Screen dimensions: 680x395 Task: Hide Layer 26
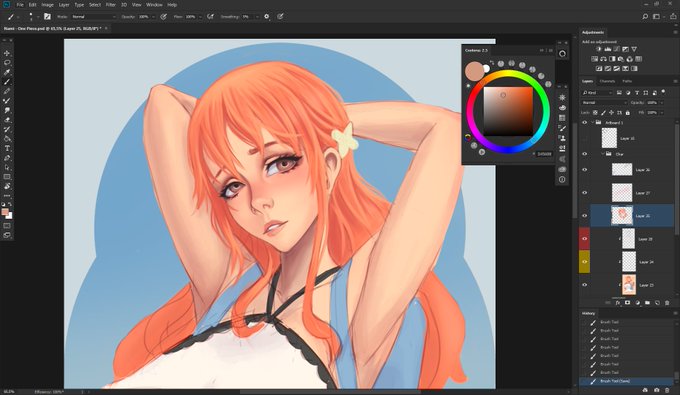(585, 170)
